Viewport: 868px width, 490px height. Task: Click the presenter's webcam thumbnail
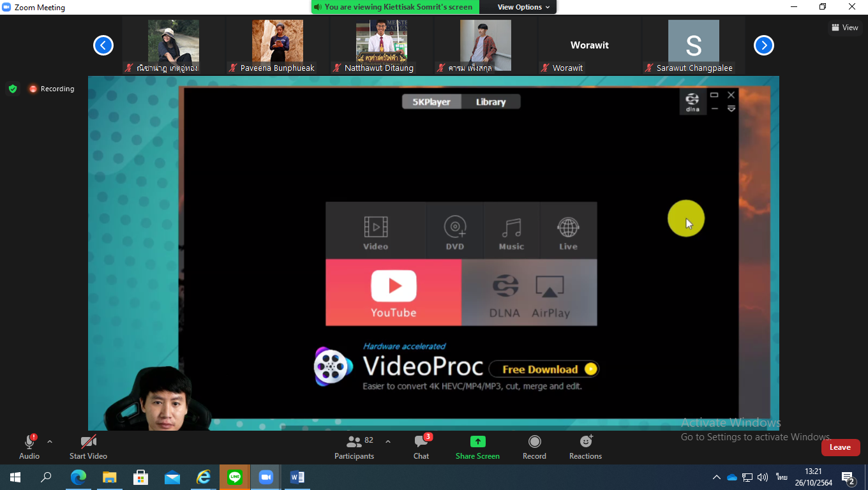pyautogui.click(x=158, y=399)
